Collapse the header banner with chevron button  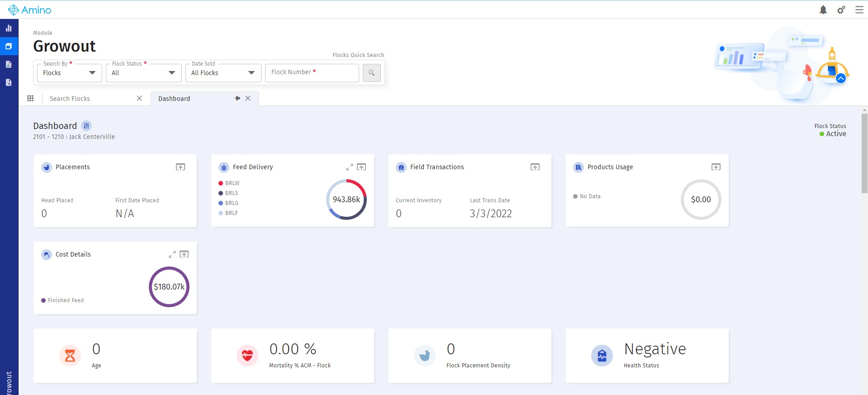tap(841, 78)
